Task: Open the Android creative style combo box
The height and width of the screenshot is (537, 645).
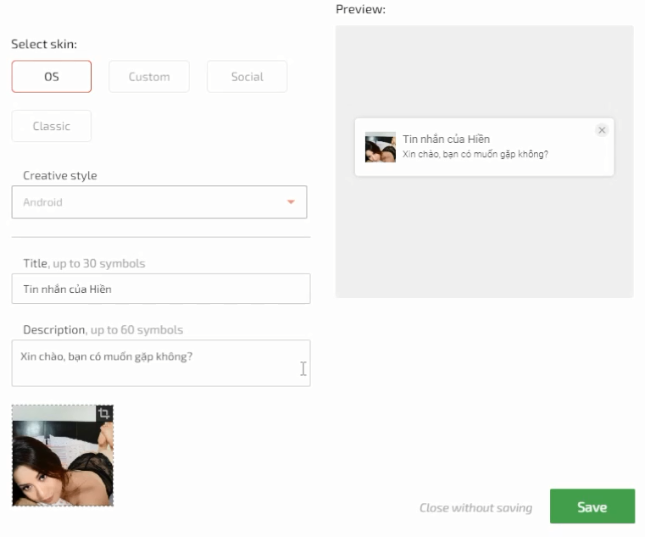Action: coord(159,202)
